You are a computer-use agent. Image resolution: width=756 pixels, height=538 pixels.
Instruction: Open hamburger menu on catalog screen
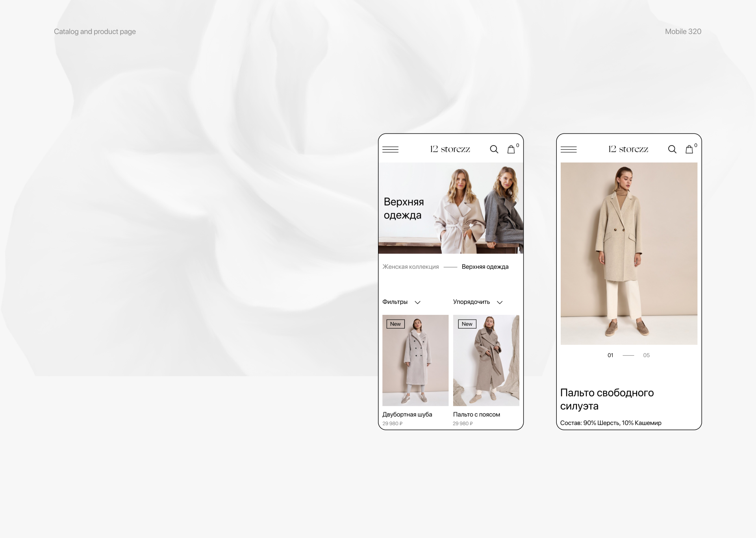pos(390,150)
